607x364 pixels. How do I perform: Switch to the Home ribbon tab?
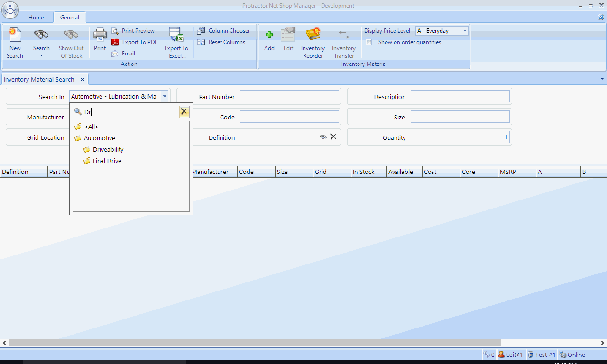36,18
